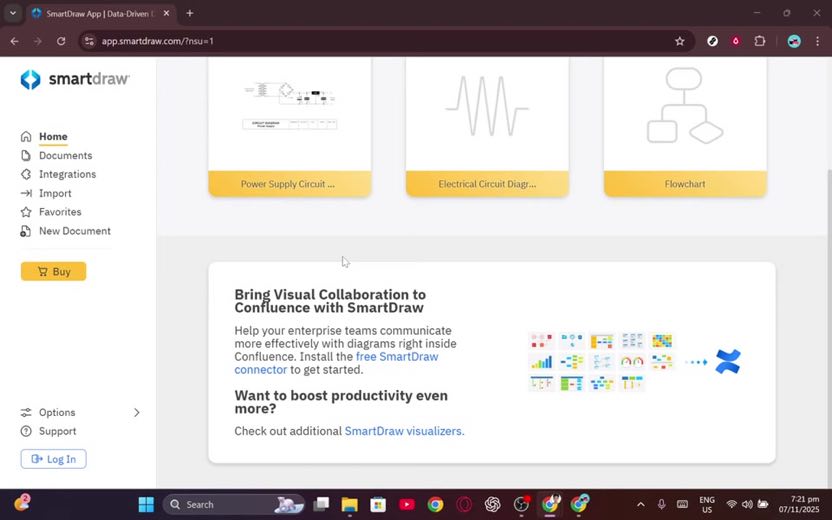
Task: Click the Power Supply Circuit yellow label
Action: pyautogui.click(x=290, y=184)
